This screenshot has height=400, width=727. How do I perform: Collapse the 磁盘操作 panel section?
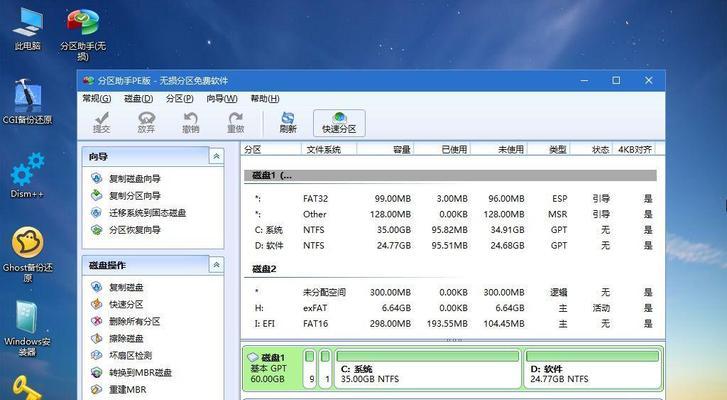[x=217, y=265]
